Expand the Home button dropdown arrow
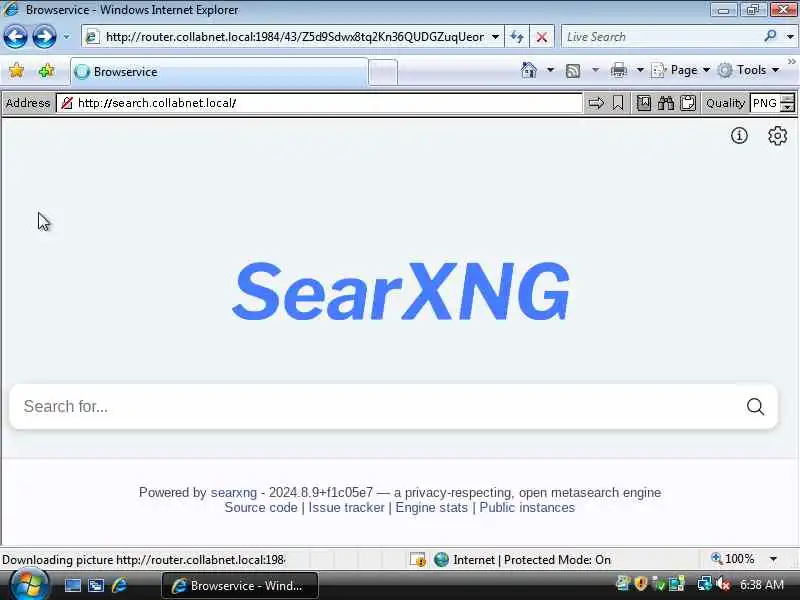Image resolution: width=800 pixels, height=600 pixels. 550,70
